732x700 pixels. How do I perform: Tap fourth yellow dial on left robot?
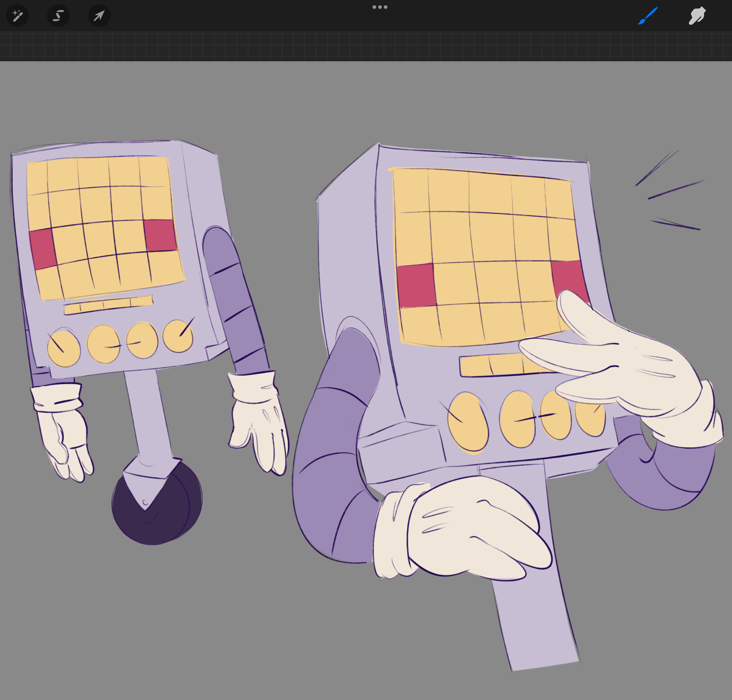178,337
